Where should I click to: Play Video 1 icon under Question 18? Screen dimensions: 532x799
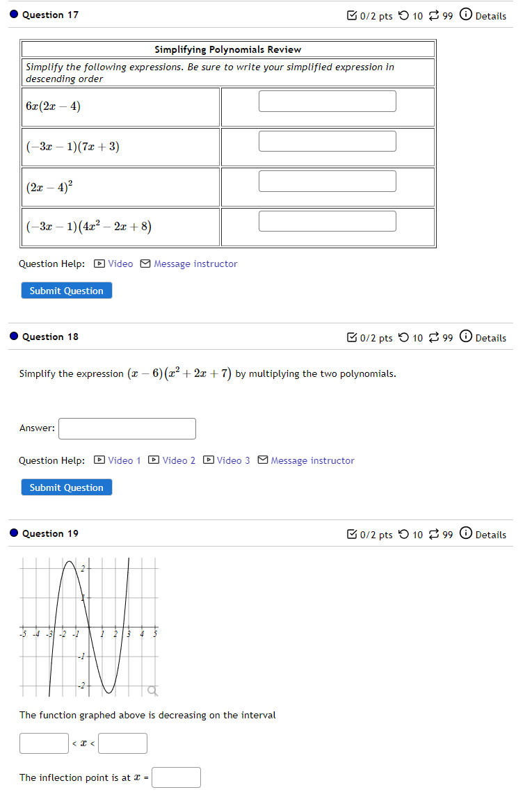pyautogui.click(x=99, y=460)
